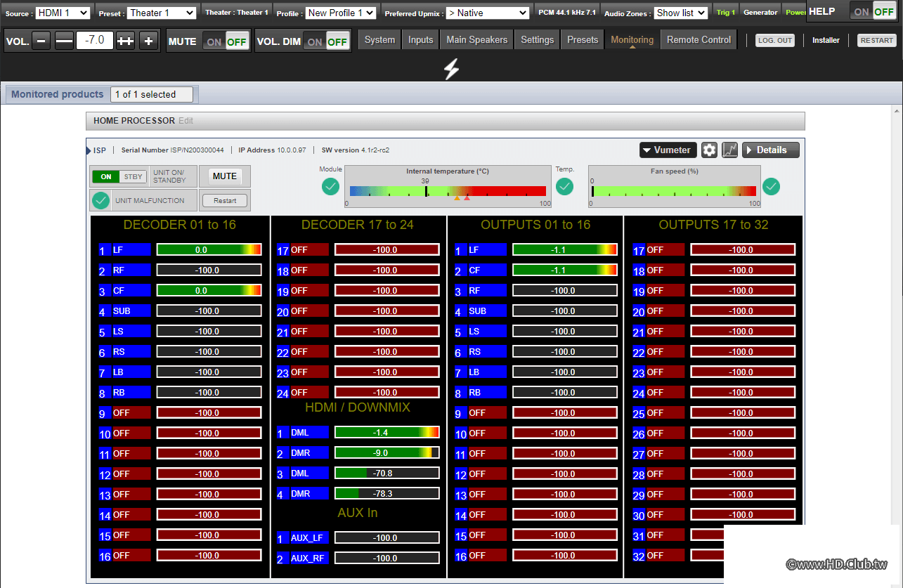Click the DMR downmix meter showing -78.3
The image size is (903, 588).
coord(387,493)
